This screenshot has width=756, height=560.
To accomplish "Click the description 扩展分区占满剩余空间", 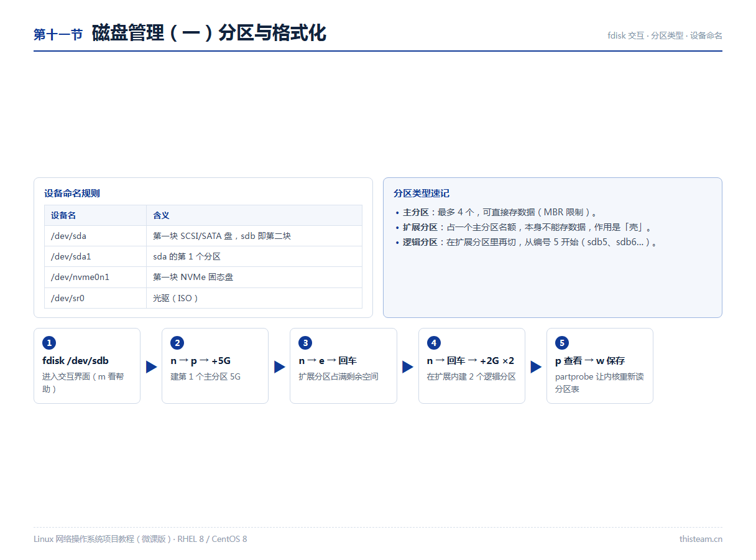I will [338, 376].
